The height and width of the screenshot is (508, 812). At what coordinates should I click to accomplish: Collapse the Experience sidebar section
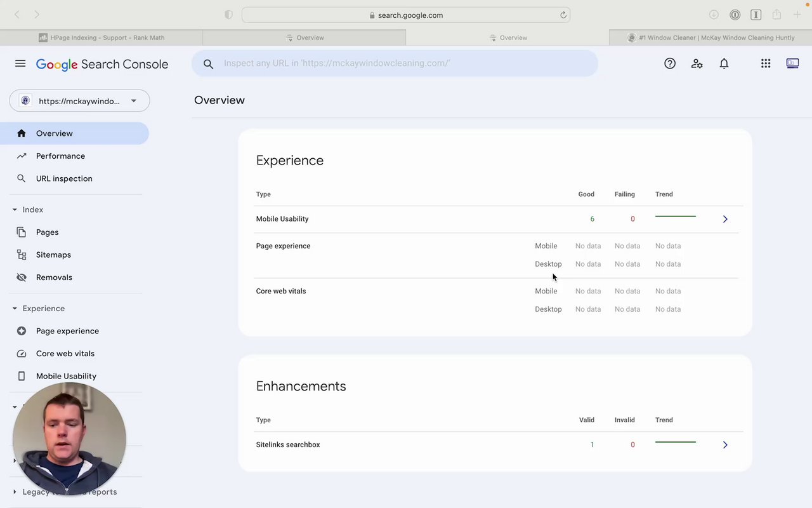[x=15, y=309]
